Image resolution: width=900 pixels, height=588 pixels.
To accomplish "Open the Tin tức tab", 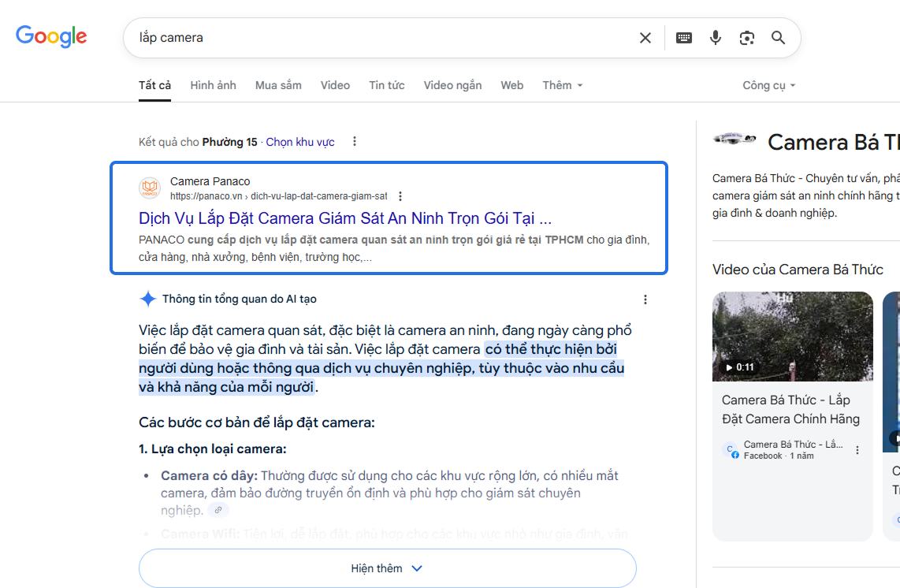I will (387, 86).
